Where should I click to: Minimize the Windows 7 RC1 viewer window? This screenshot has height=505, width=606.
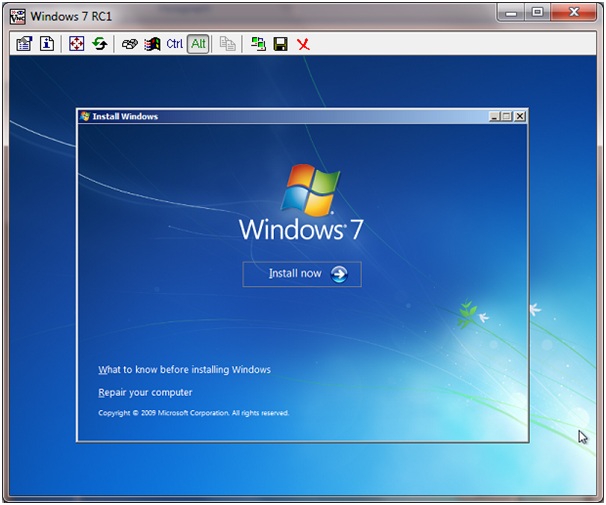point(511,13)
